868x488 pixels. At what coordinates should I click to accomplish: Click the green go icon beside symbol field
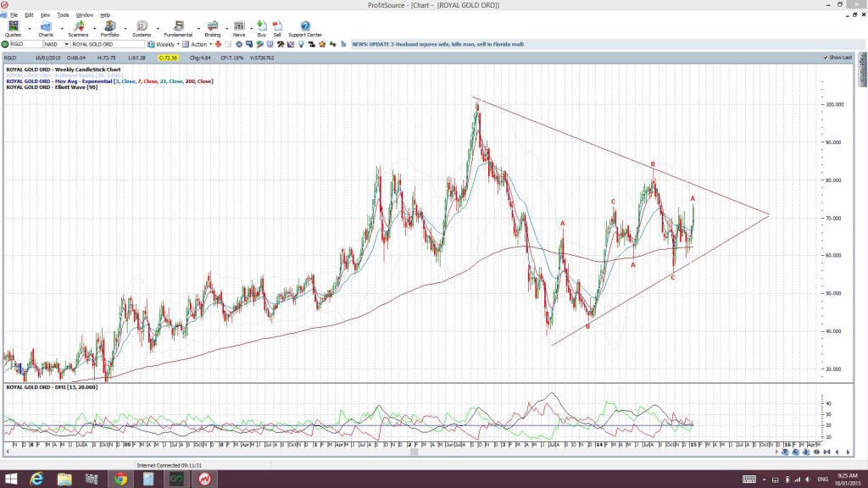click(5, 44)
